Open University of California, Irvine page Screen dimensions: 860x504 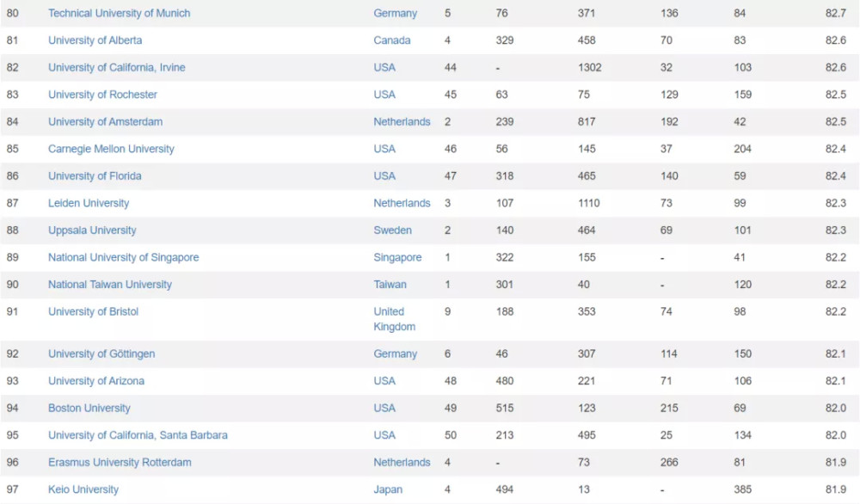[116, 68]
